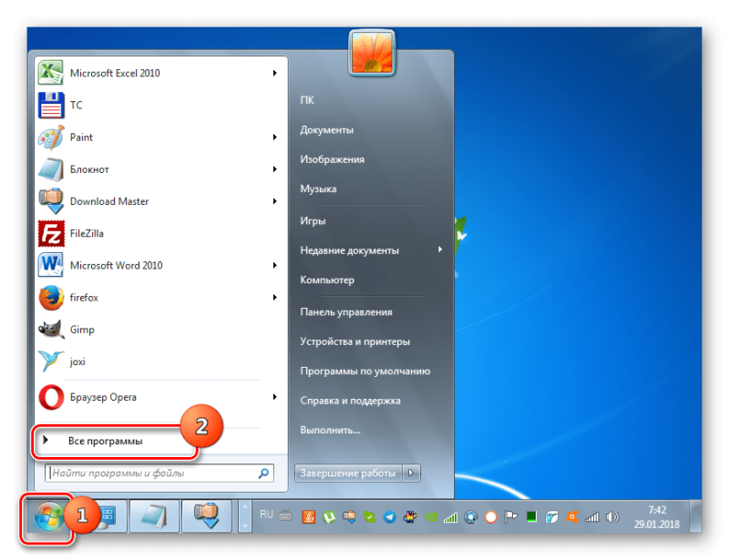
Task: Click the user account flower picture
Action: 372,53
